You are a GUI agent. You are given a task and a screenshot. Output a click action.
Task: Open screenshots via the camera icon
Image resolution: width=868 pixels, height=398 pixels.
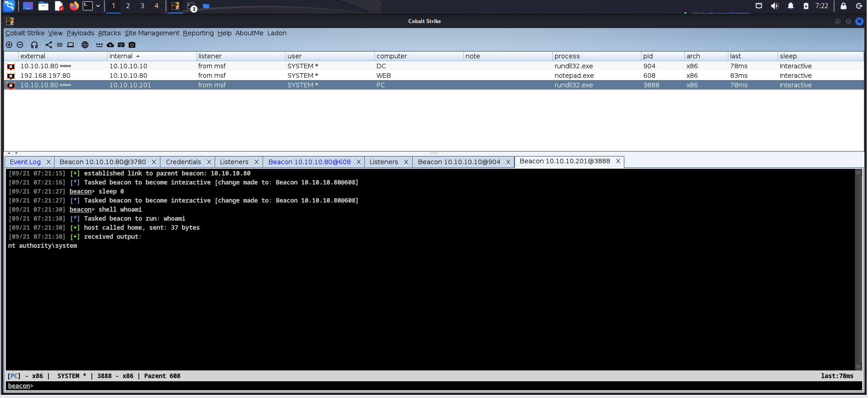[x=132, y=45]
